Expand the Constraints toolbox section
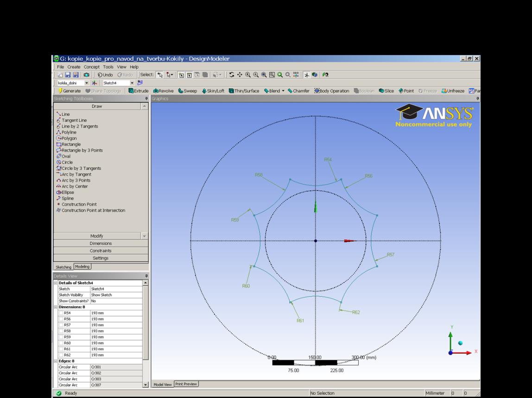Image resolution: width=532 pixels, height=398 pixels. click(x=101, y=251)
